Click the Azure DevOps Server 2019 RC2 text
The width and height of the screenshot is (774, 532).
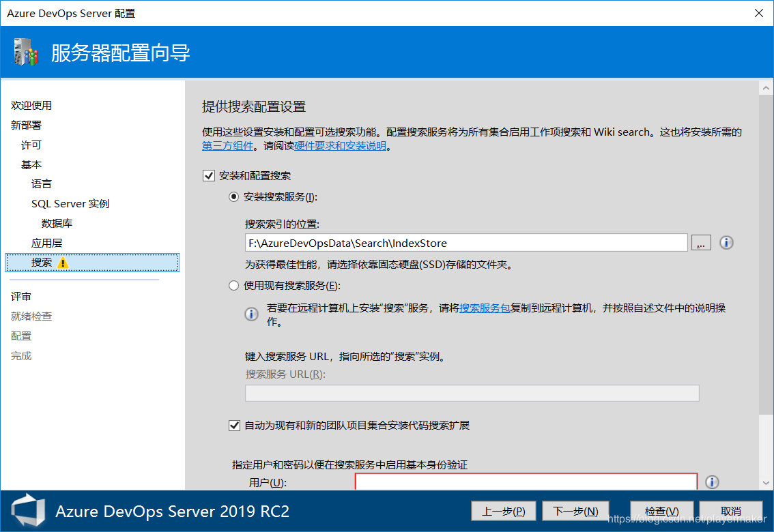172,512
